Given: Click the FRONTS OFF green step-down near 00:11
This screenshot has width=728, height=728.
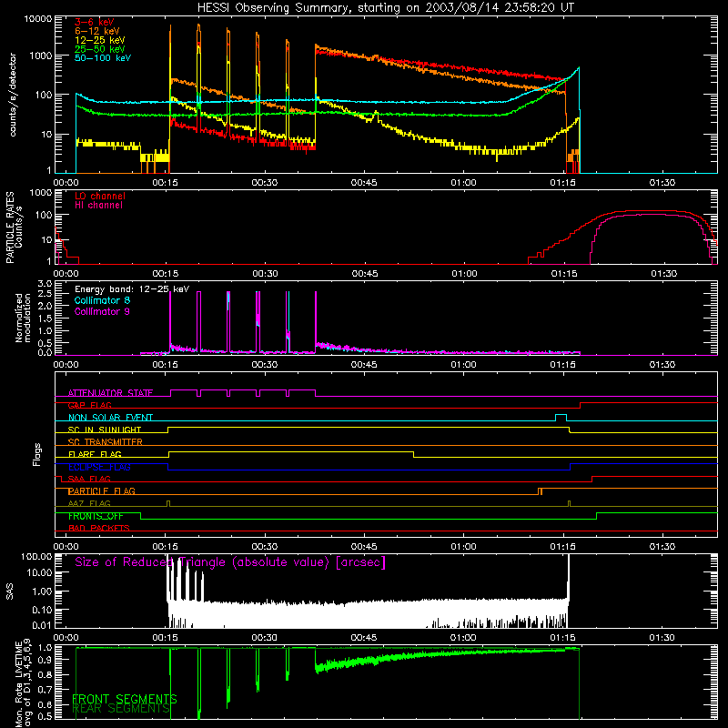Looking at the screenshot, I should click(141, 516).
